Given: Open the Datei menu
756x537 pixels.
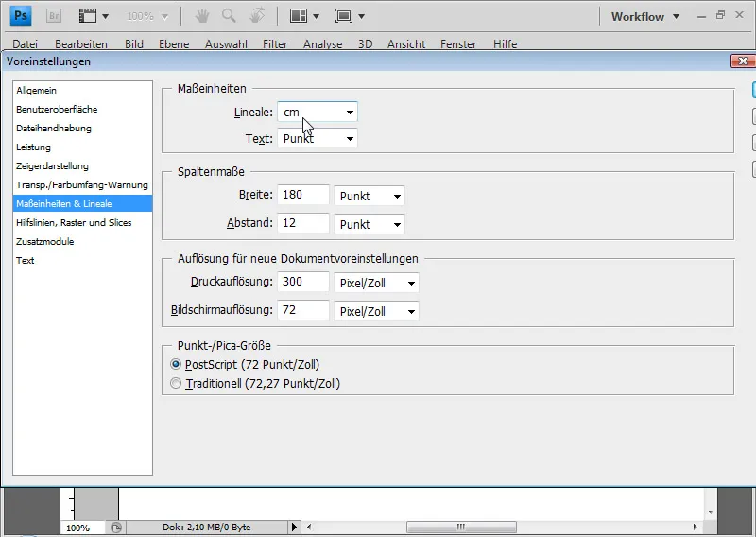Looking at the screenshot, I should (26, 43).
